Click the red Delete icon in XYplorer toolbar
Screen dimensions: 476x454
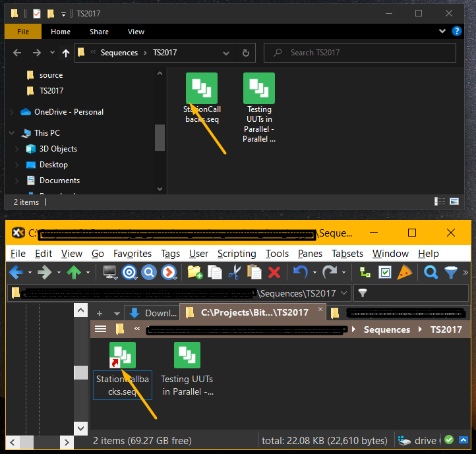click(x=274, y=272)
